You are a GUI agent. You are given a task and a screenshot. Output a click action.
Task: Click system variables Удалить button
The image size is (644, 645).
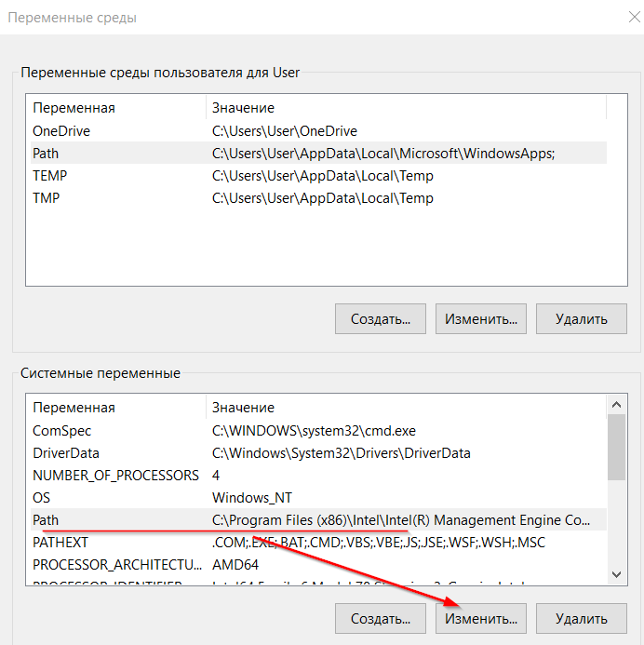(581, 618)
